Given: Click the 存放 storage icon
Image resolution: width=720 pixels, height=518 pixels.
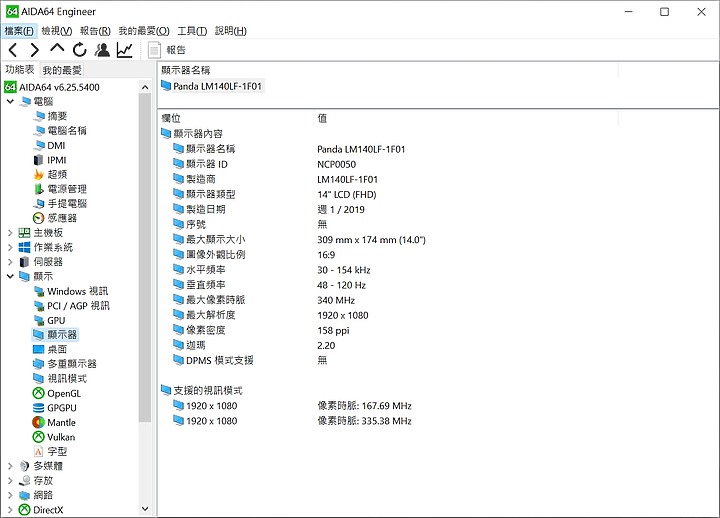Looking at the screenshot, I should pos(24,481).
